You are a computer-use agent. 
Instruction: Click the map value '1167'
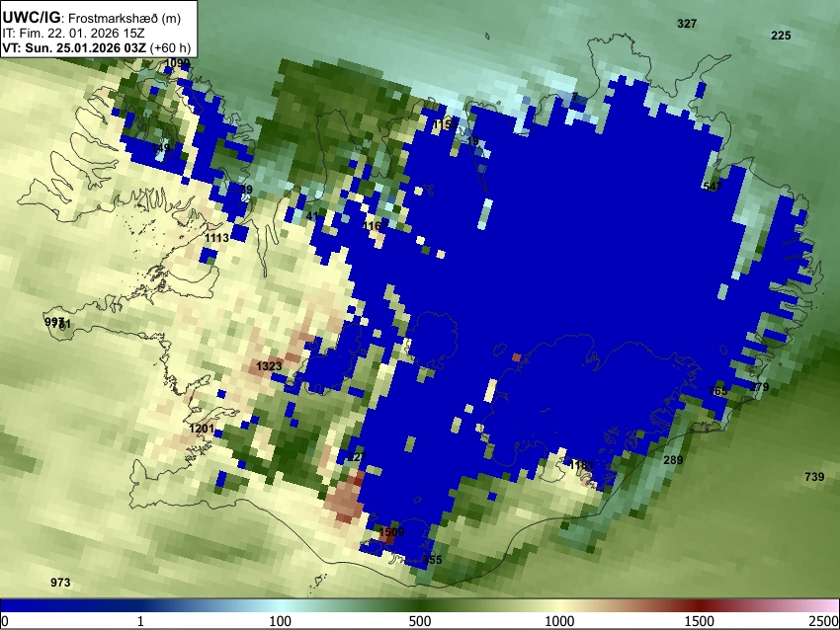[375, 226]
